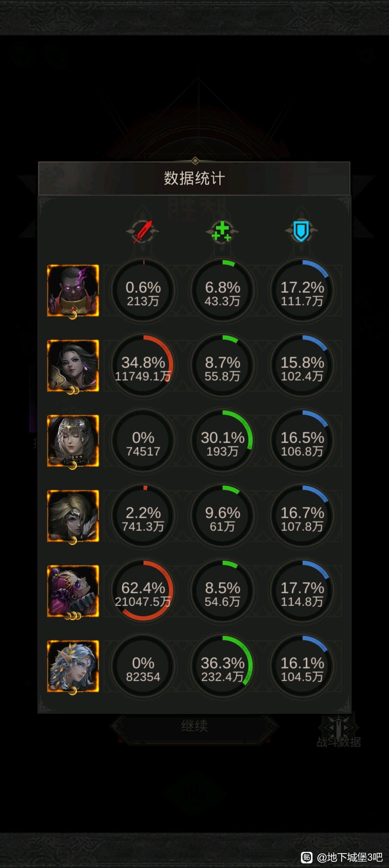The image size is (389, 868).
Task: Click the 34.8% damage ring gauge
Action: pos(143,365)
